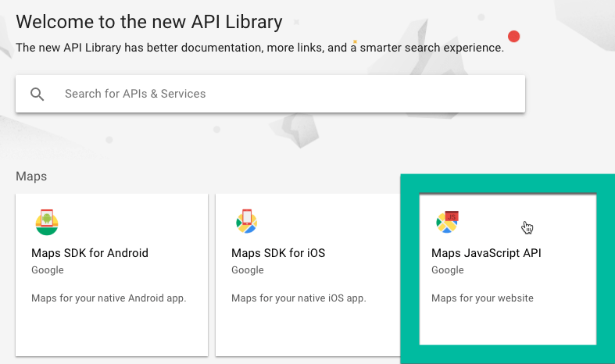Open the Maps SDK for iOS title
The width and height of the screenshot is (615, 364).
278,253
